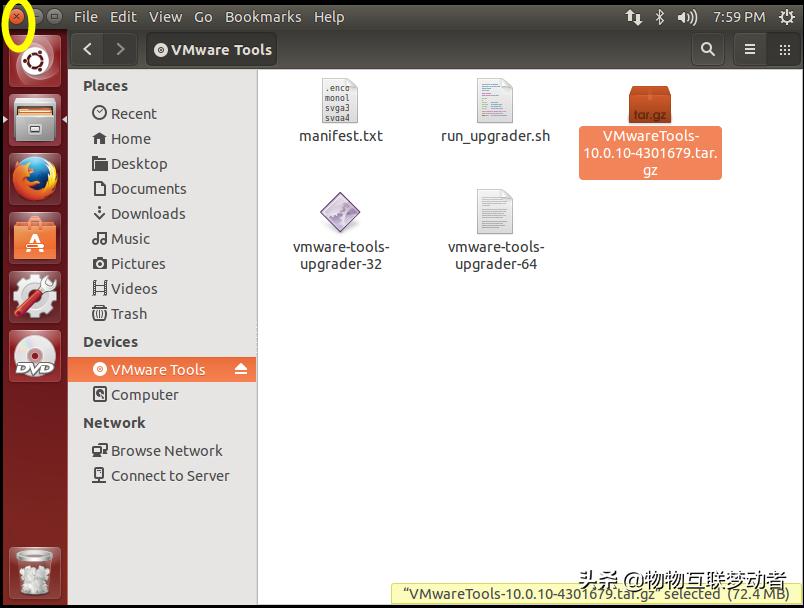
Task: Open System Settings from the launcher
Action: (35, 296)
